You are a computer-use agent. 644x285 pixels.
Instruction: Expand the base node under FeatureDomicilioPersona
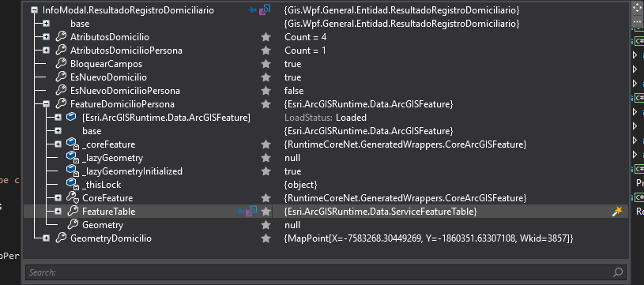[58, 131]
